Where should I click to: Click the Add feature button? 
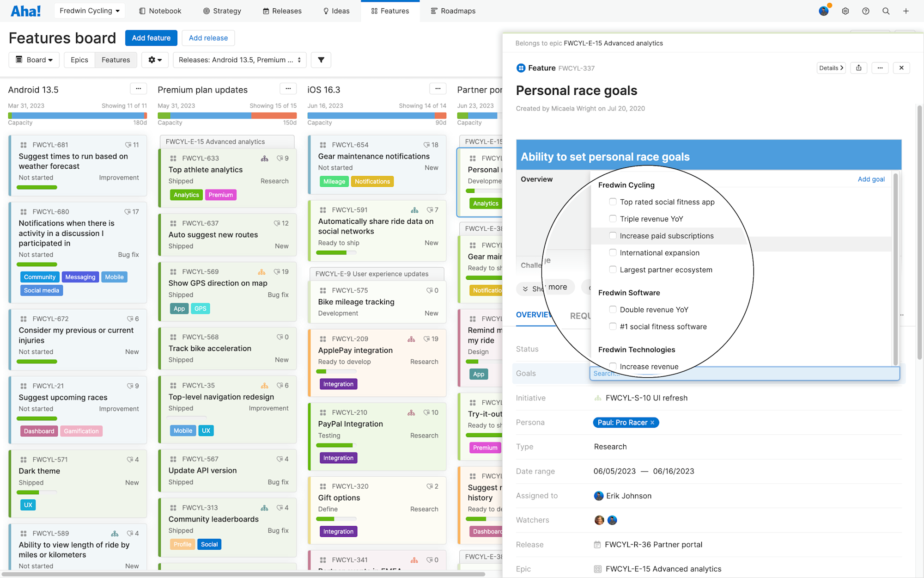(x=151, y=38)
